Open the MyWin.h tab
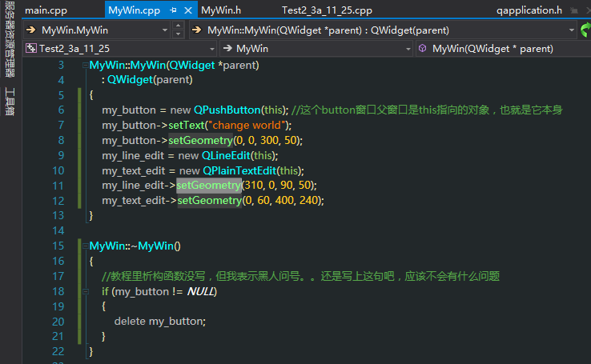 221,10
